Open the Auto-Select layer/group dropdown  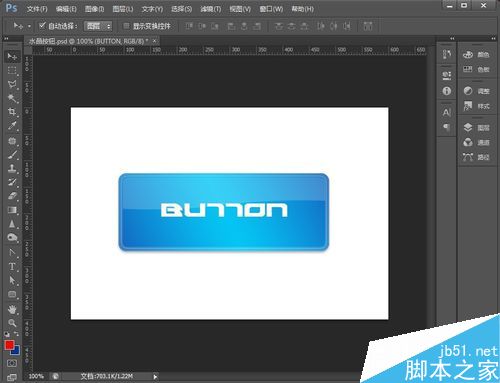pos(98,26)
